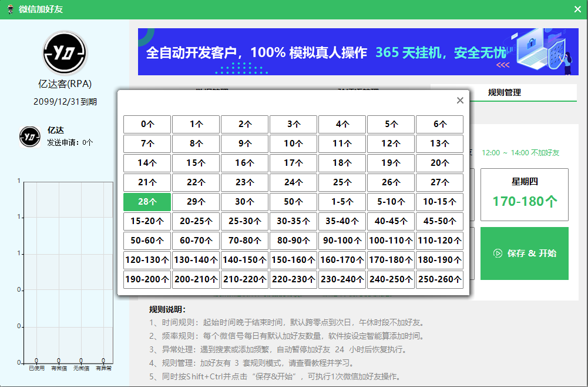Click the 已使用 chart axis label
Viewport: 588px width, 387px height.
(x=37, y=369)
